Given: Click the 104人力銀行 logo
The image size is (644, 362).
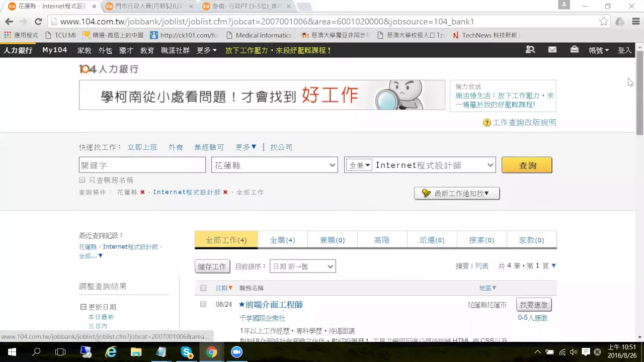Looking at the screenshot, I should (109, 69).
